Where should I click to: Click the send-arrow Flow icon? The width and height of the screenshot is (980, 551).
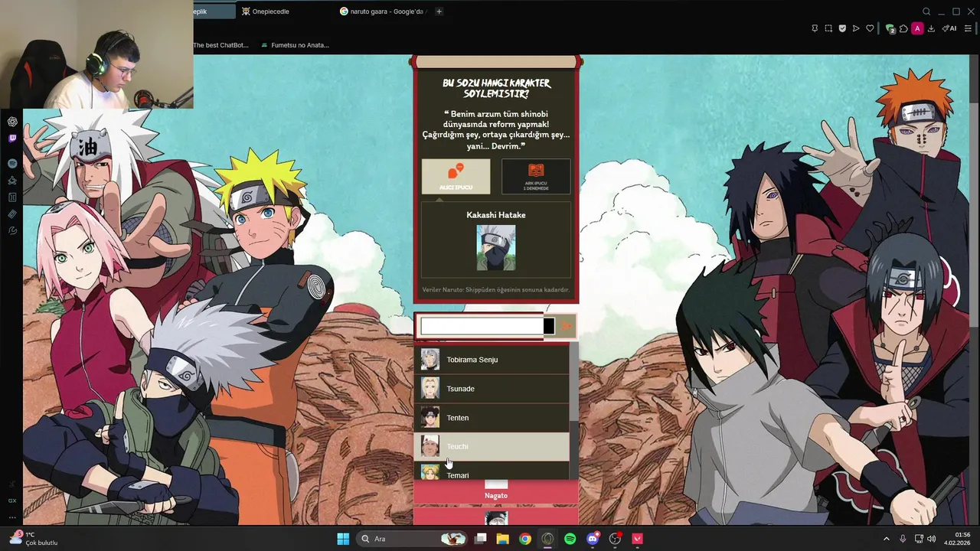(856, 28)
